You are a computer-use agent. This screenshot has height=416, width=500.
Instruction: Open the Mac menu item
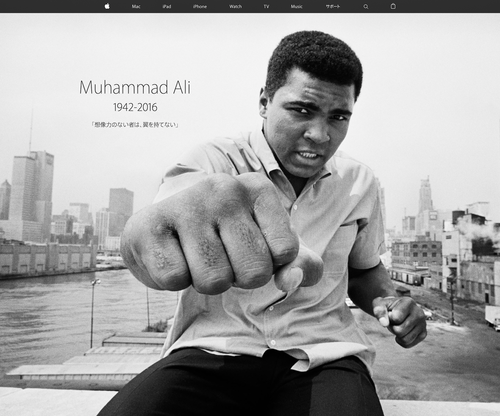tap(136, 6)
